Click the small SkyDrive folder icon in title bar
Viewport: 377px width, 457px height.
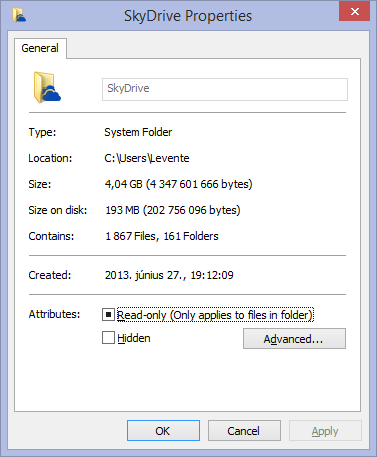click(x=19, y=15)
